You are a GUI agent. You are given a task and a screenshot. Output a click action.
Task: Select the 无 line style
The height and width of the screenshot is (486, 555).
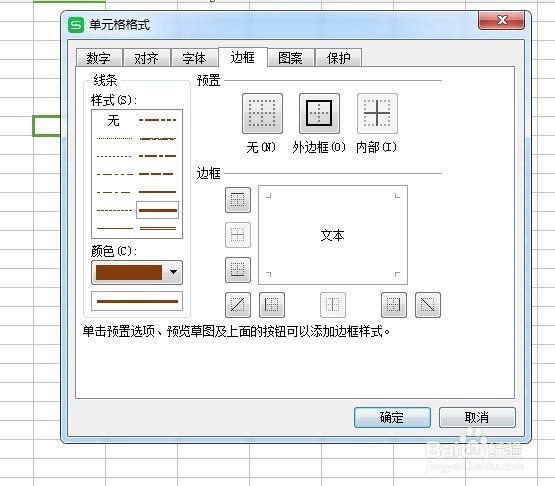click(x=114, y=120)
